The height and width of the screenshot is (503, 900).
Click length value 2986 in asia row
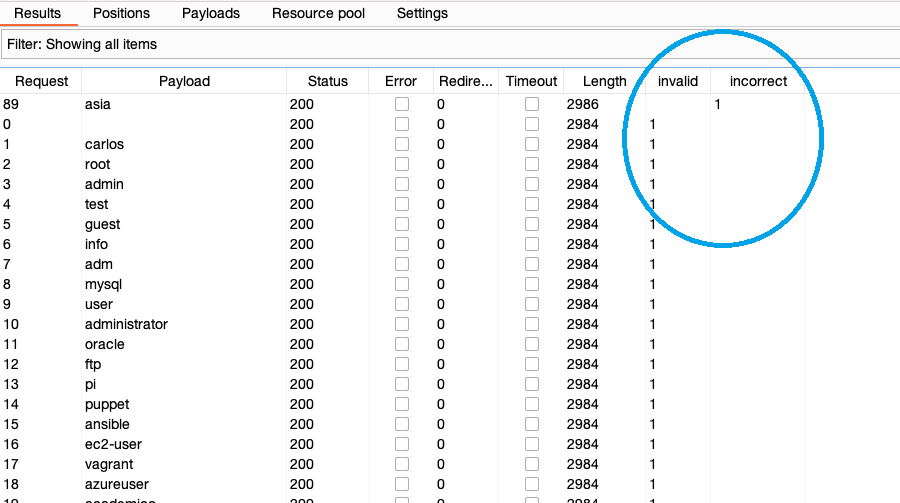coord(583,104)
